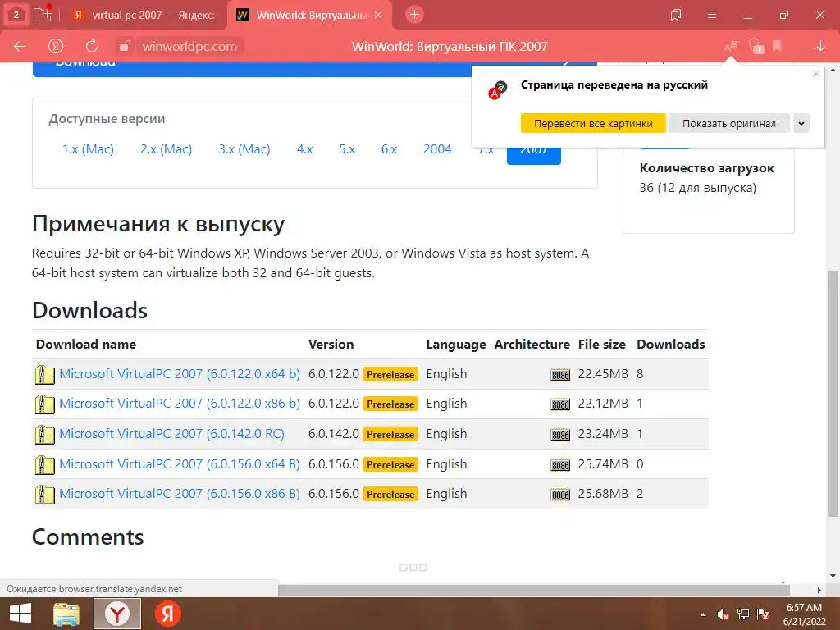This screenshot has width=840, height=630.
Task: Open Microsoft VirtualPC 2007 (6.0.122.0 x86 b)
Action: pyautogui.click(x=180, y=404)
